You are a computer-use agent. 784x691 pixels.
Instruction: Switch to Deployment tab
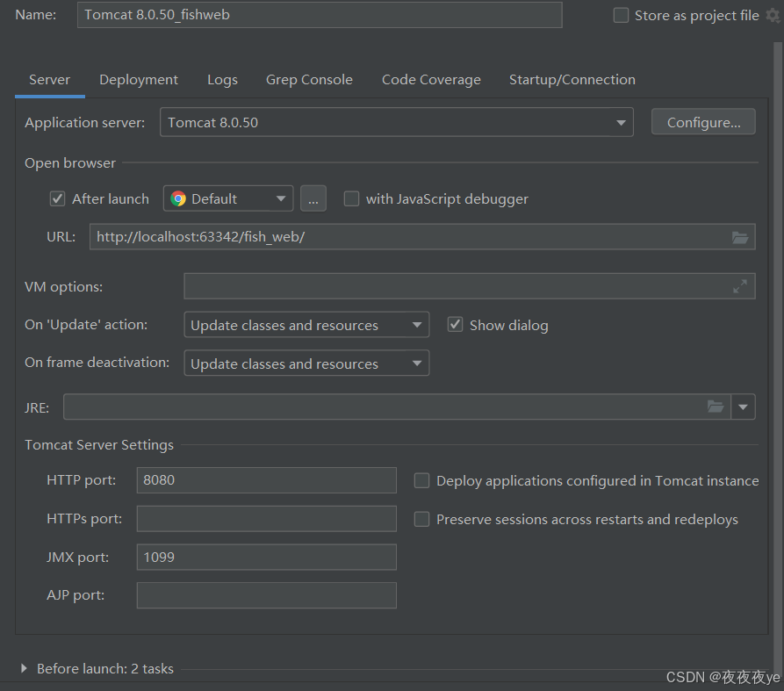(x=139, y=80)
